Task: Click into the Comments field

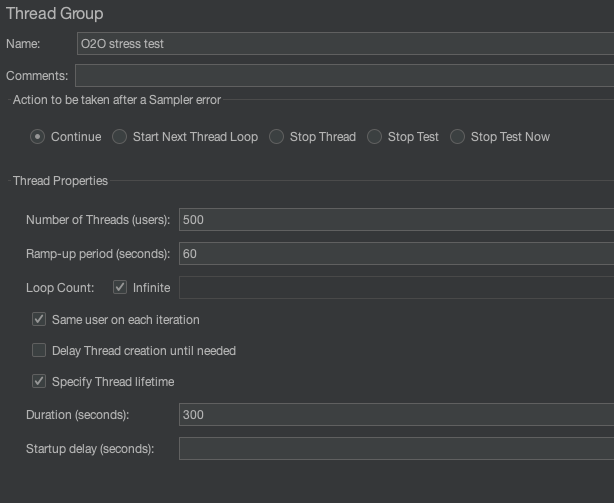Action: click(345, 76)
